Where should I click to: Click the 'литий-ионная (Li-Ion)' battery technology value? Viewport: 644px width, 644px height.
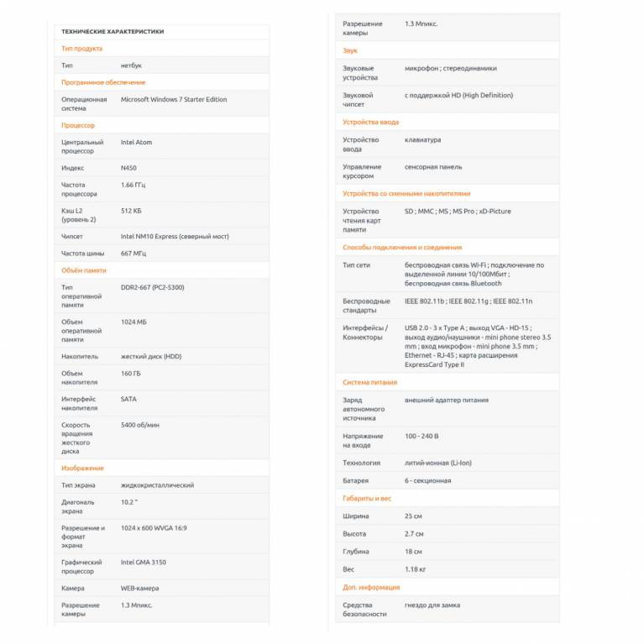(437, 463)
